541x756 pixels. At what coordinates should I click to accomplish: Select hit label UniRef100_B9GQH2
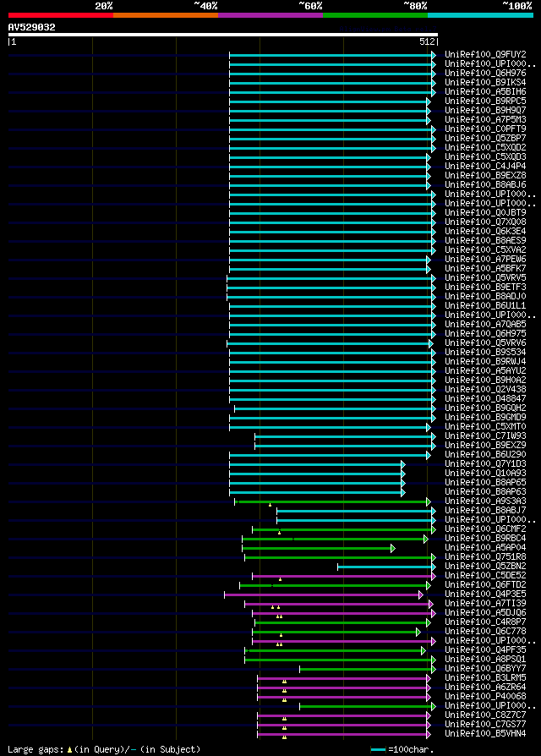tap(485, 408)
